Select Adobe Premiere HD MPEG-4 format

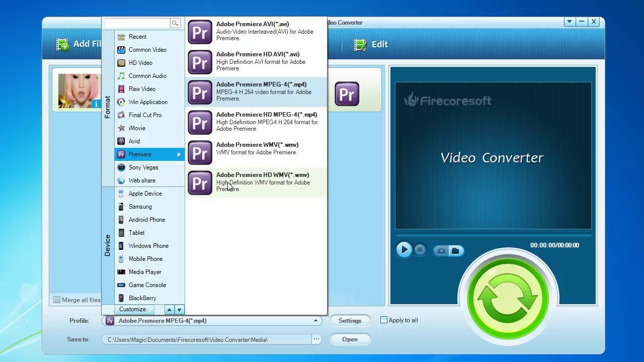[257, 122]
